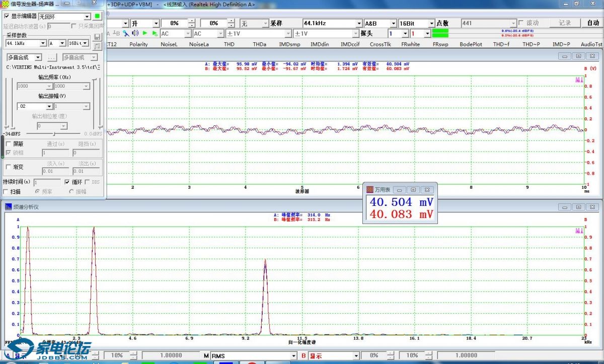Enable the fade (渐变) checkbox
Image resolution: width=604 pixels, height=364 pixels.
point(8,167)
